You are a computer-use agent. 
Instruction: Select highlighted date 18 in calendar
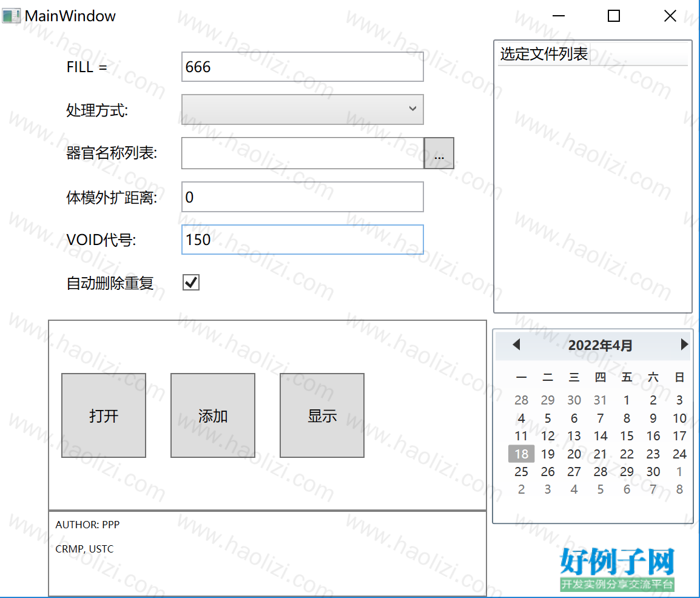[522, 454]
